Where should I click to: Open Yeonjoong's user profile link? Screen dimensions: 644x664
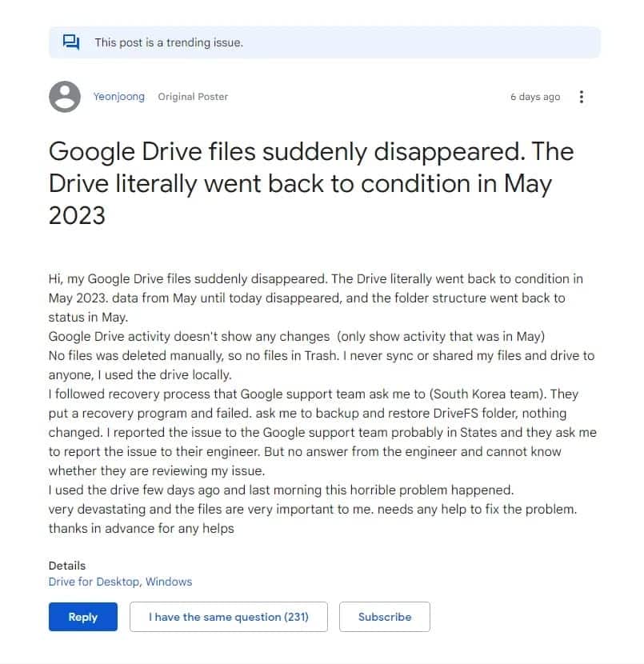click(119, 97)
